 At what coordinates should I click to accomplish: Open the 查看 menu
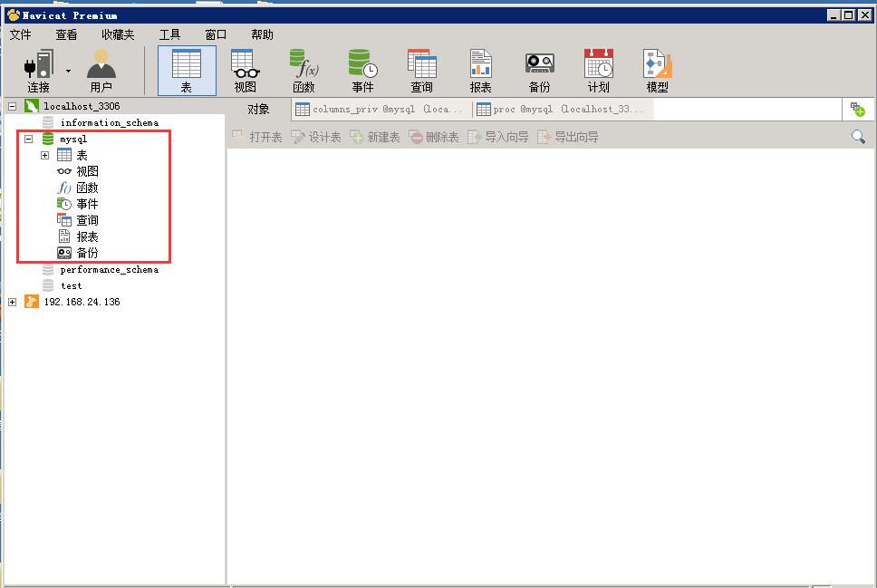click(66, 34)
